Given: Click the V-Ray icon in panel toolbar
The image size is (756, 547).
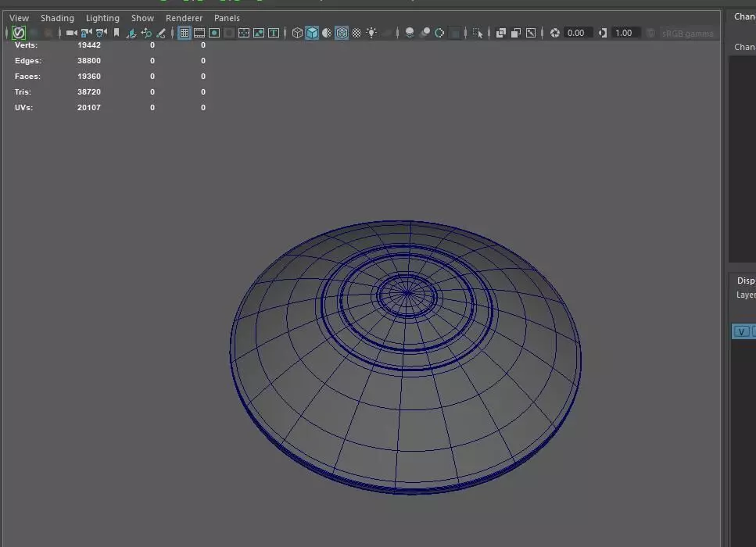Looking at the screenshot, I should [18, 33].
